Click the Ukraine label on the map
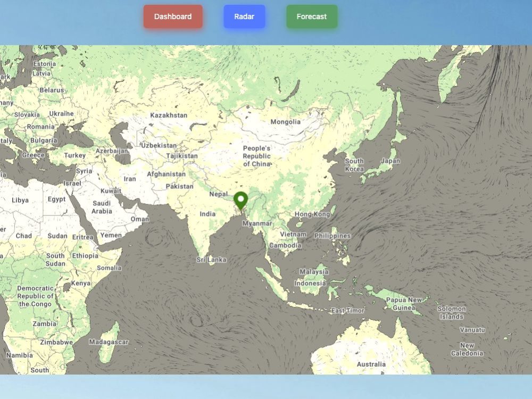This screenshot has height=399, width=532. tap(61, 114)
